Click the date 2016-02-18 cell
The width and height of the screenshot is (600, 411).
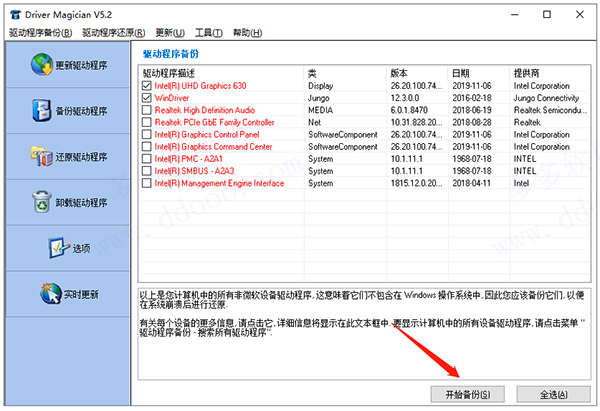pos(472,98)
